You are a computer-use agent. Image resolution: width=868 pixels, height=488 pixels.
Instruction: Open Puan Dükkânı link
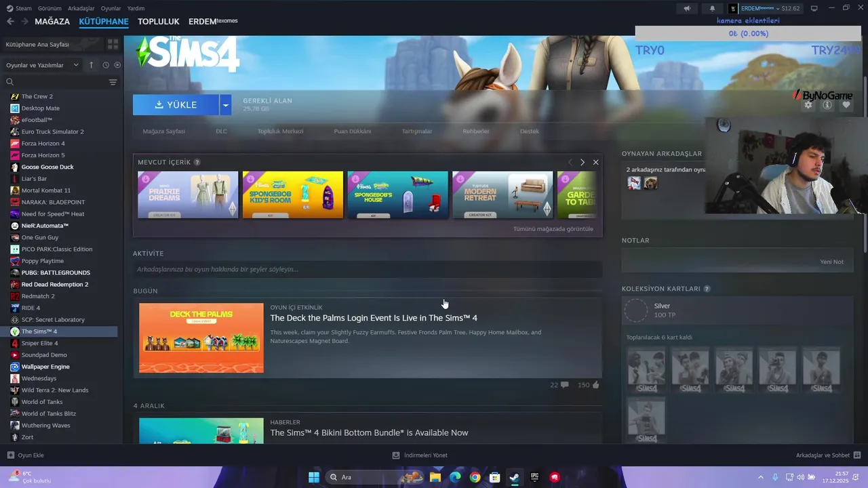(353, 131)
